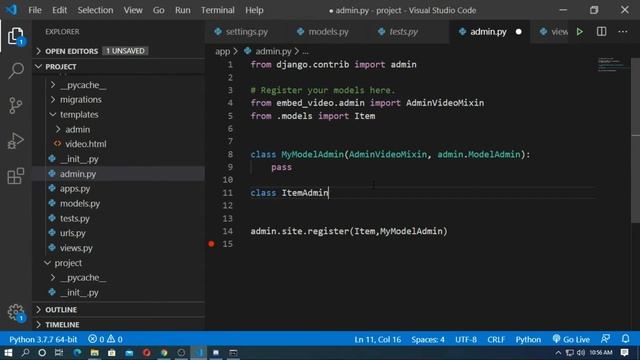640x360 pixels.
Task: Click the unsaved dot on admin.py tab
Action: pos(518,32)
